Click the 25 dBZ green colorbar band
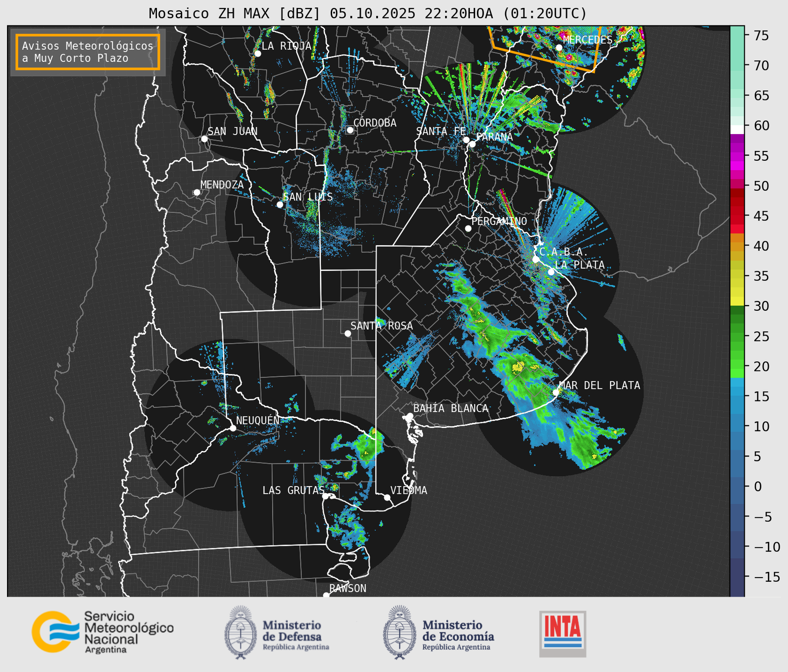Viewport: 788px width, 672px height. 737,336
